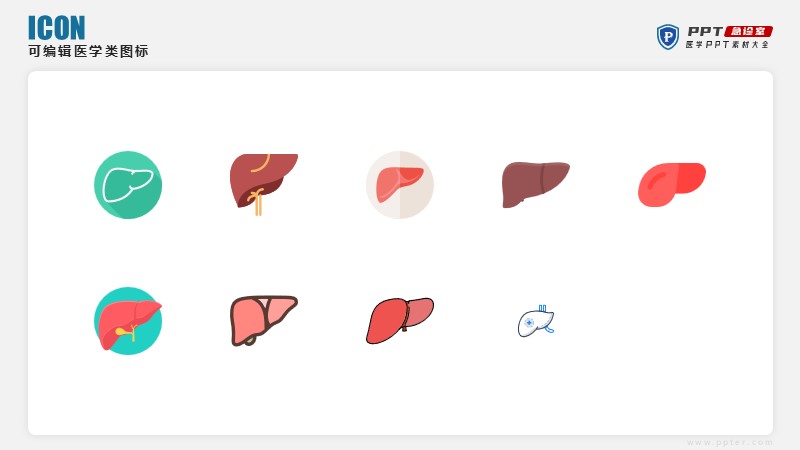
Task: Click the blue tubes atop small liver
Action: point(542,308)
